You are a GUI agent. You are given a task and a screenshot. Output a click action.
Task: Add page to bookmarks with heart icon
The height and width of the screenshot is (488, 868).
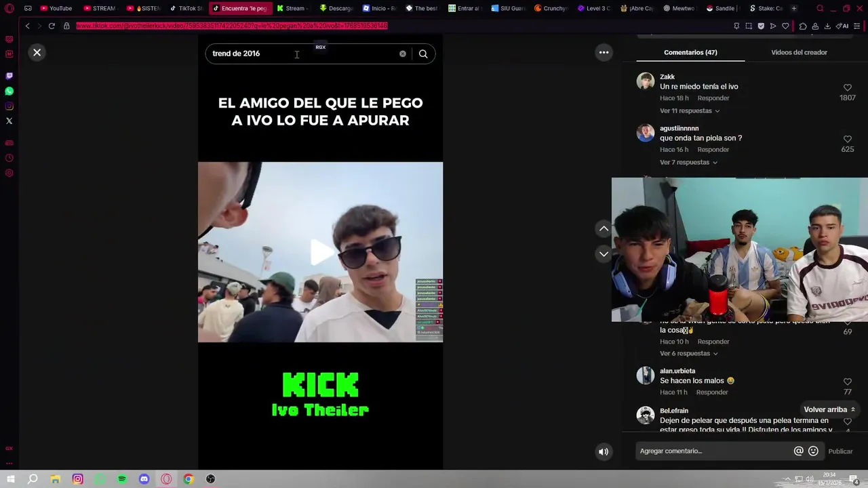(x=785, y=26)
